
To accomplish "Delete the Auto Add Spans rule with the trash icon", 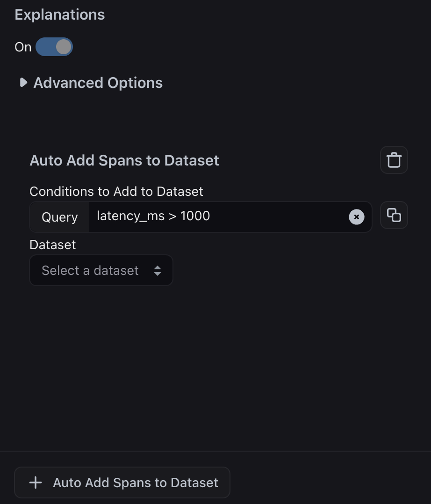I will pyautogui.click(x=394, y=160).
